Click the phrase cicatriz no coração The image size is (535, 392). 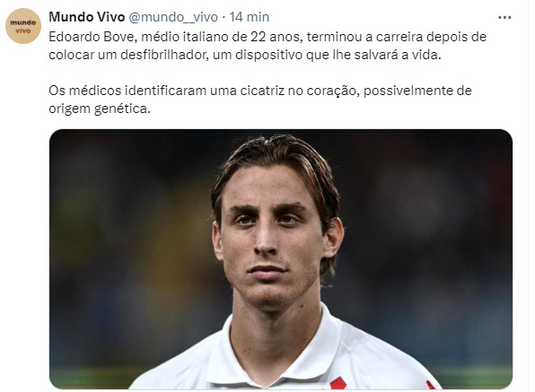coord(298,91)
